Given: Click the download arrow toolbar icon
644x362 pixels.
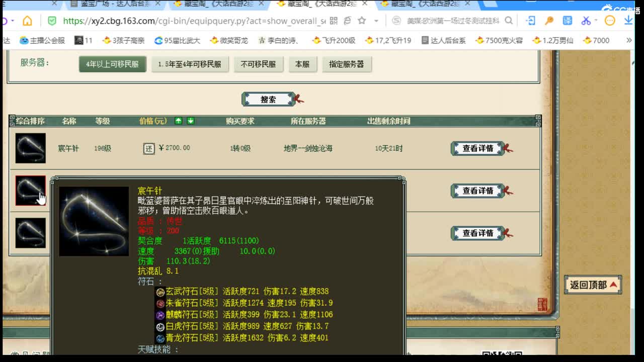Looking at the screenshot, I should [x=628, y=21].
